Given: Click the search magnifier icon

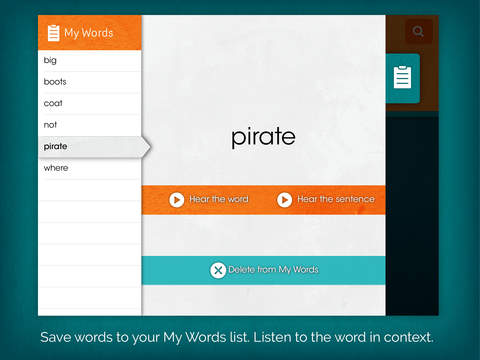Looking at the screenshot, I should pos(418,32).
